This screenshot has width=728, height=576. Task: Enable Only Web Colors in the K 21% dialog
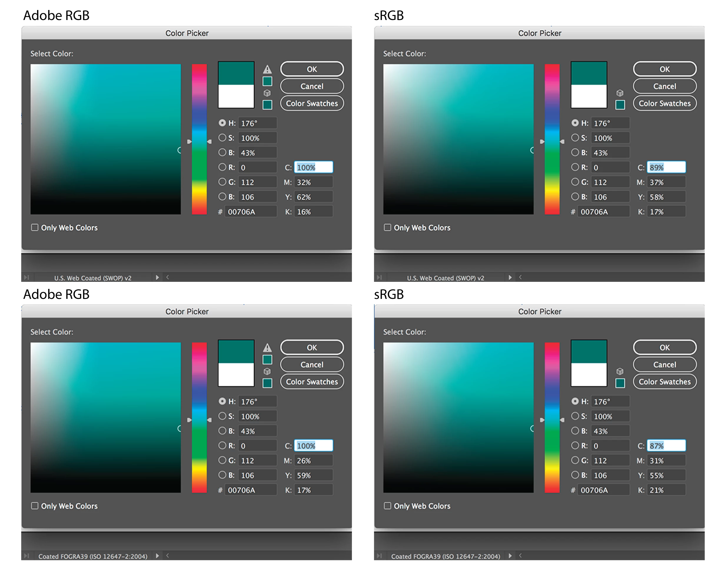(387, 505)
